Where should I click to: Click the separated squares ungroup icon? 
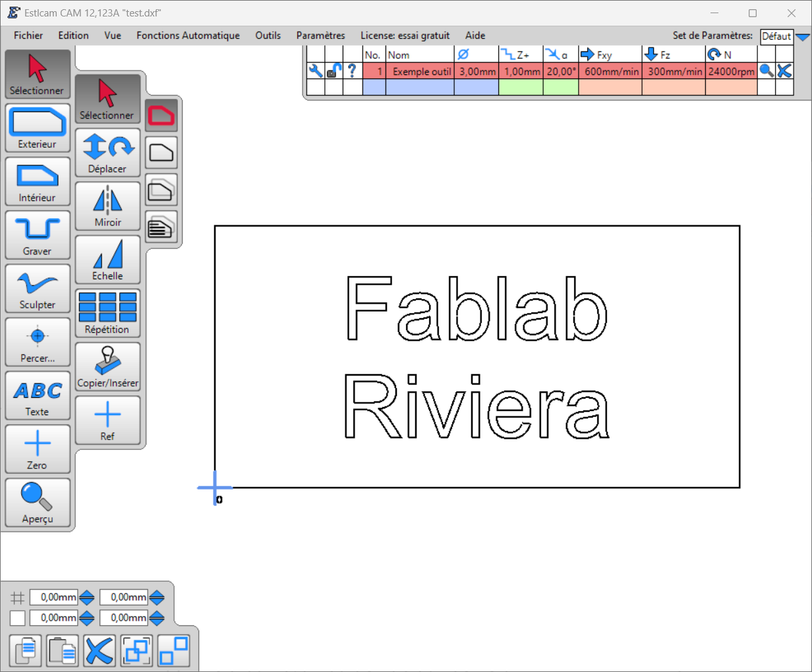tap(173, 651)
